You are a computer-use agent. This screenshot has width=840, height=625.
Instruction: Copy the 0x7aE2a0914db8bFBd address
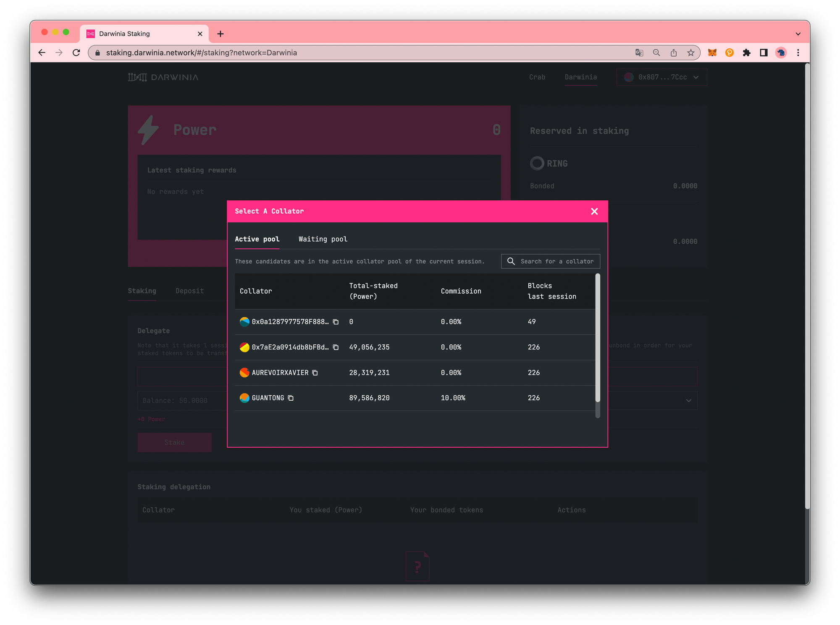(336, 347)
